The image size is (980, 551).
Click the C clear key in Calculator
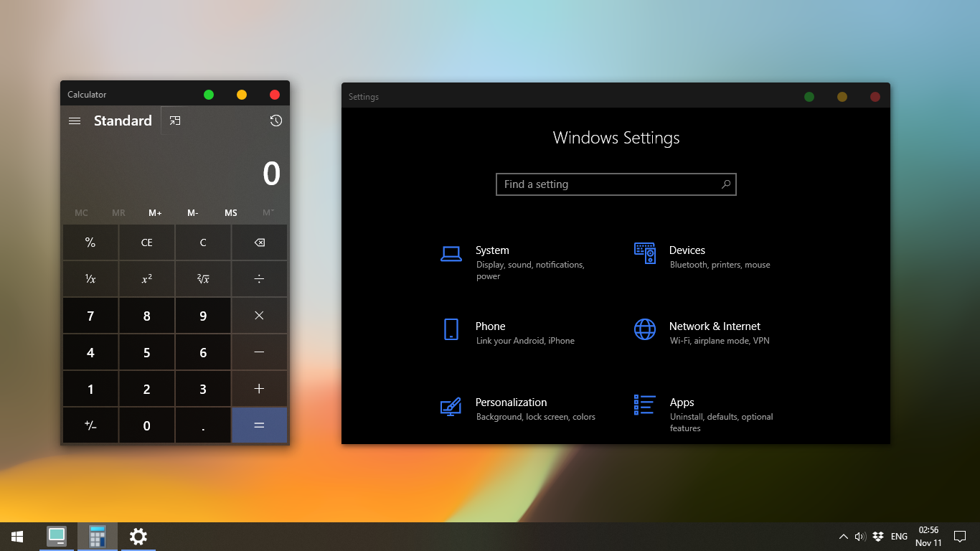coord(203,242)
